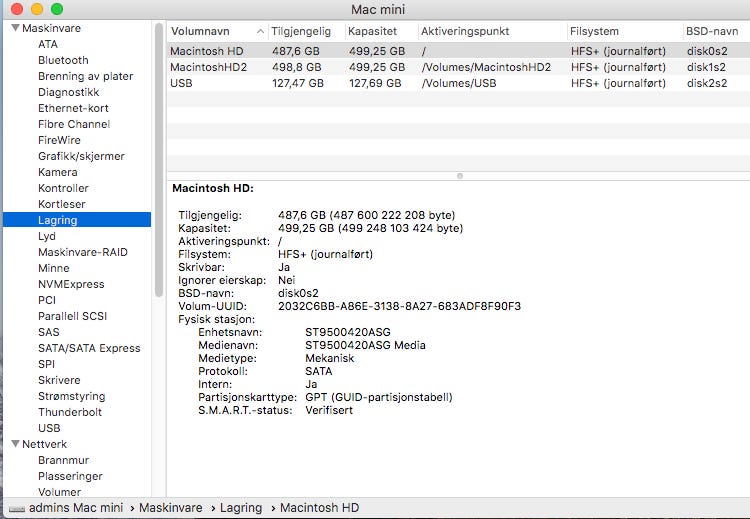This screenshot has width=750, height=519.
Task: Click Macintosh HD in the path bar
Action: click(x=320, y=508)
